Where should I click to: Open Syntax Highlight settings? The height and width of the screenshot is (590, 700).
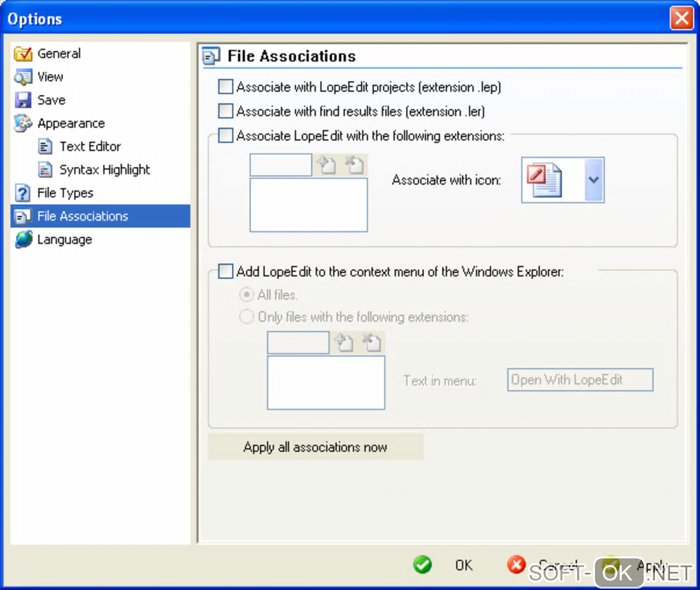(x=104, y=170)
